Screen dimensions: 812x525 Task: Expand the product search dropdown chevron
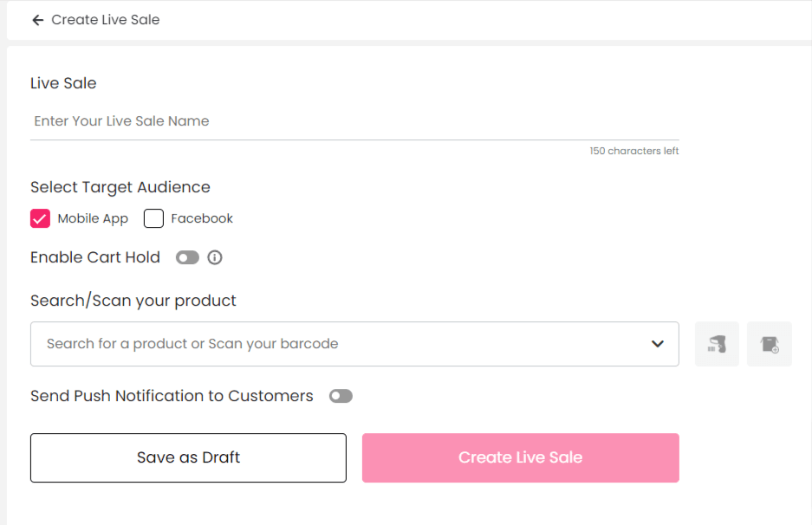658,344
